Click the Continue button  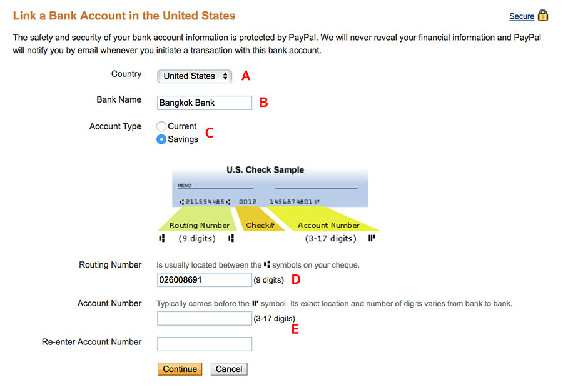pos(180,369)
